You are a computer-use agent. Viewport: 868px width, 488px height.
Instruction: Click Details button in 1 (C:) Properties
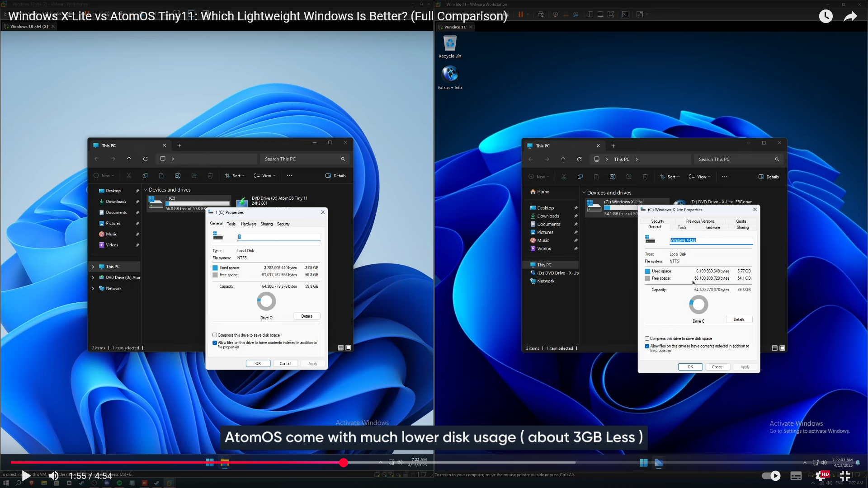coord(307,316)
